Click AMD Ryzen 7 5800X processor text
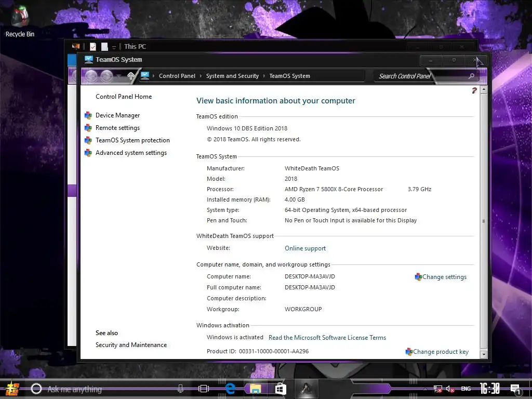The height and width of the screenshot is (399, 532). (334, 189)
